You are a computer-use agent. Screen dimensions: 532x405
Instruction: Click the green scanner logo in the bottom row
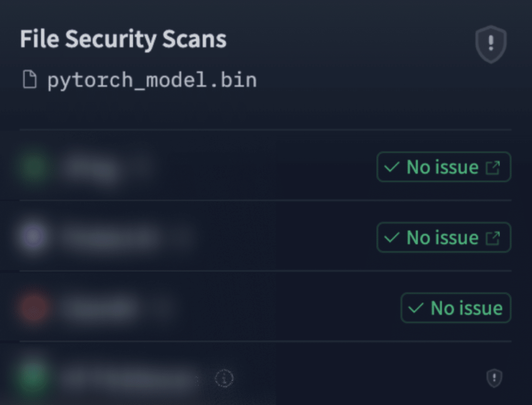point(33,377)
